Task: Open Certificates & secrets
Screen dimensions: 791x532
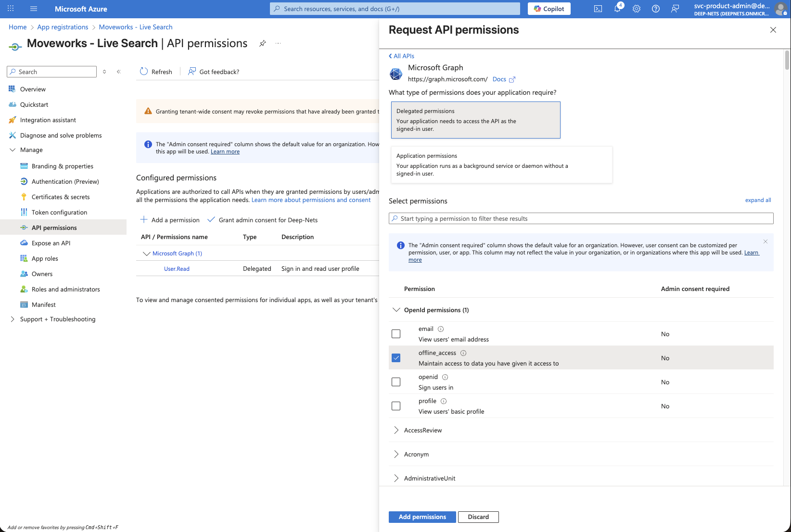Action: pyautogui.click(x=61, y=197)
